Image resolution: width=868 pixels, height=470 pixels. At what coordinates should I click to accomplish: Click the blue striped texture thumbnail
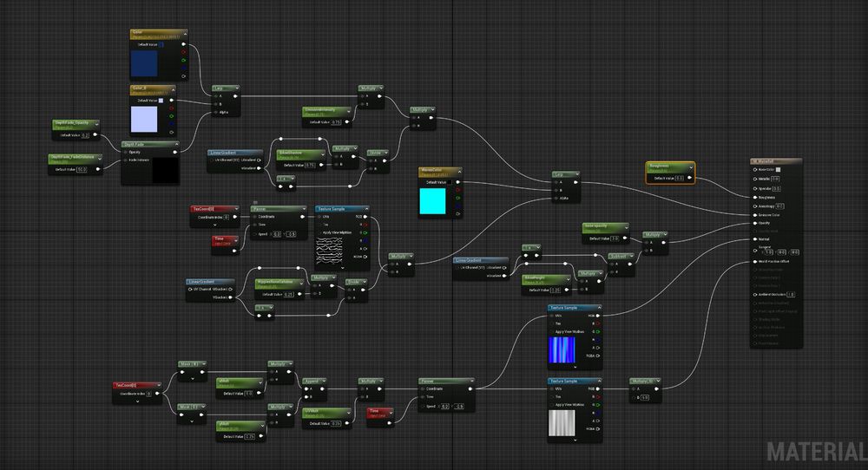pos(562,350)
